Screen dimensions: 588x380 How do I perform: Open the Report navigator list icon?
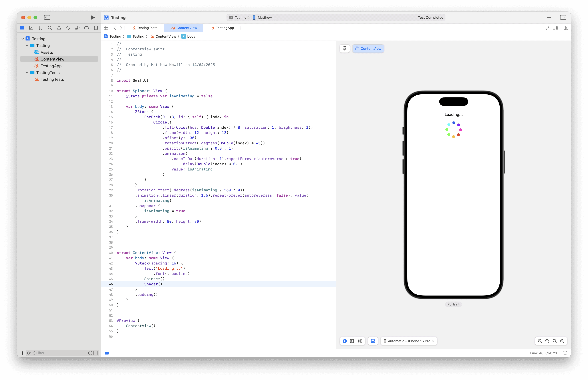click(96, 28)
